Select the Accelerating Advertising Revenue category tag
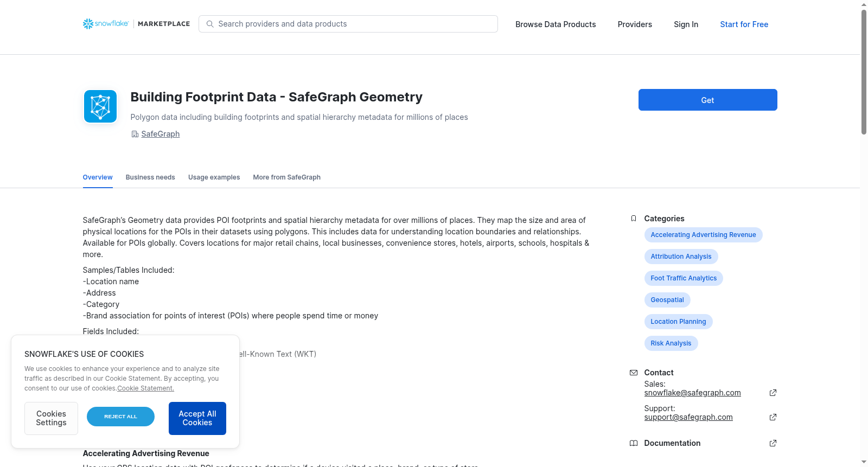Image resolution: width=868 pixels, height=467 pixels. coord(703,235)
